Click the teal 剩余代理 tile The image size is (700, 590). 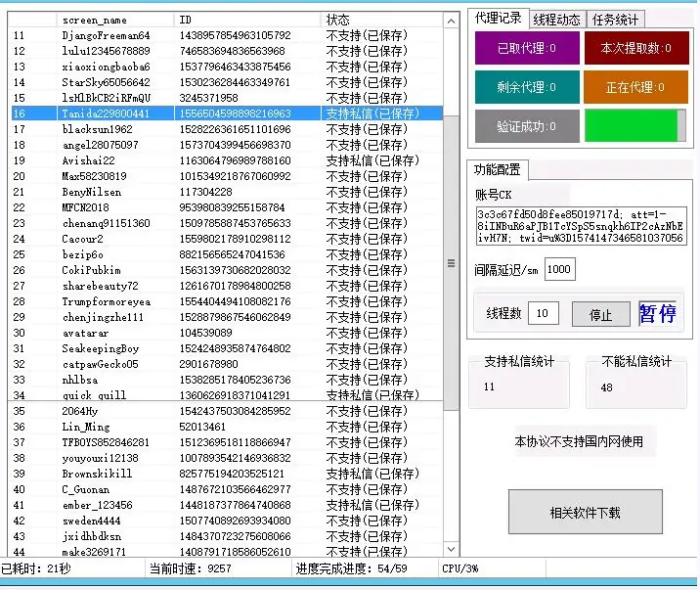(525, 87)
